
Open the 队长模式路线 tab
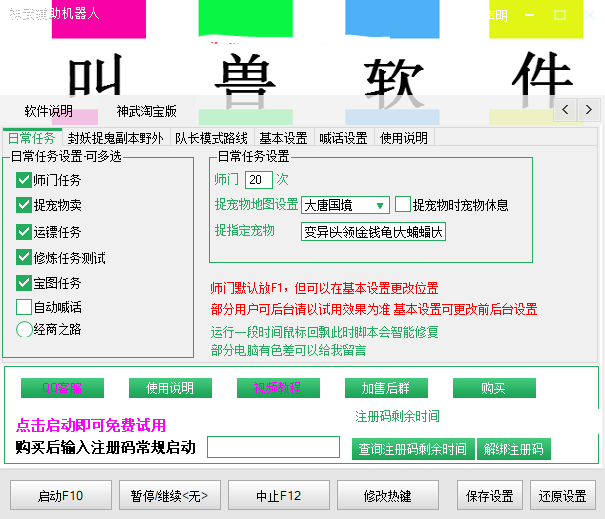tap(211, 138)
